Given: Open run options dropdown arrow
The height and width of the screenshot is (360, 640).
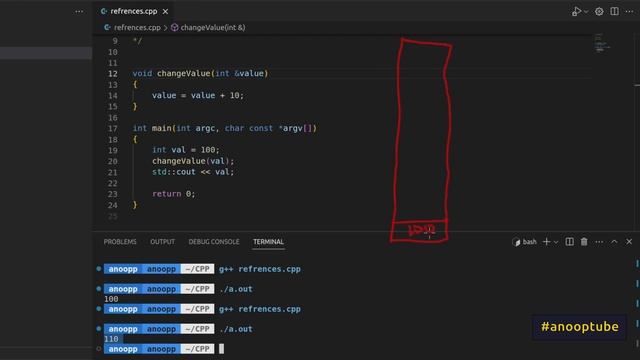Looking at the screenshot, I should [586, 12].
